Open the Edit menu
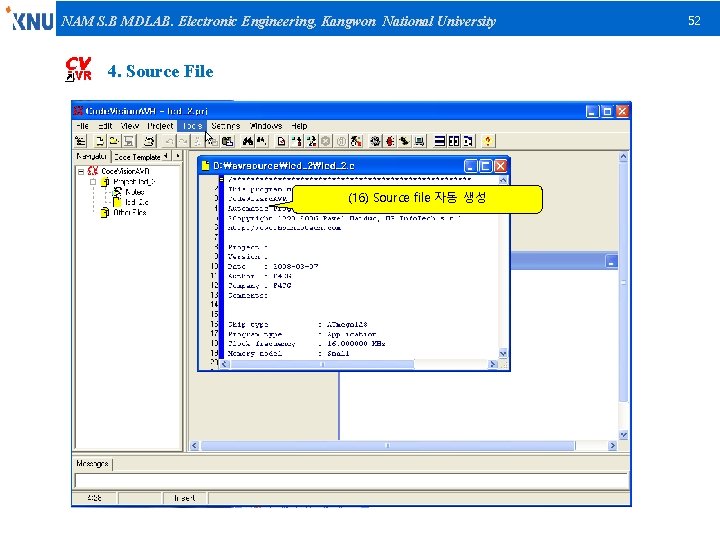 (x=105, y=126)
